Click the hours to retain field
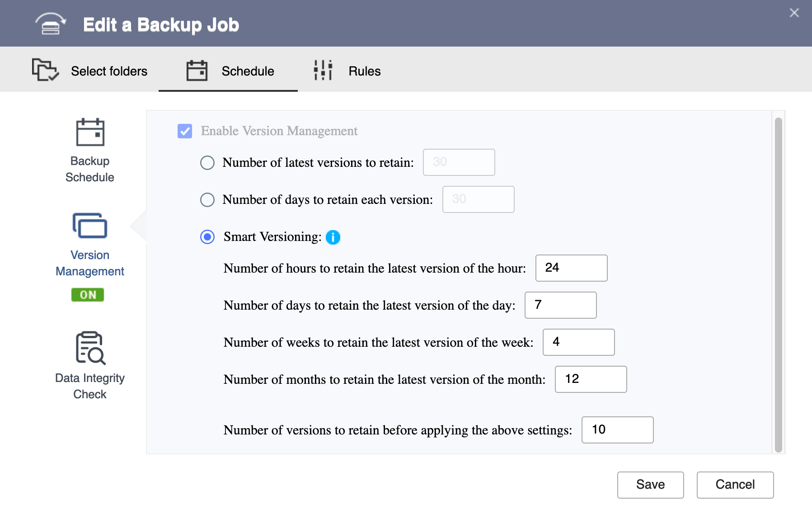Screen dimensions: 812x514 point(571,268)
